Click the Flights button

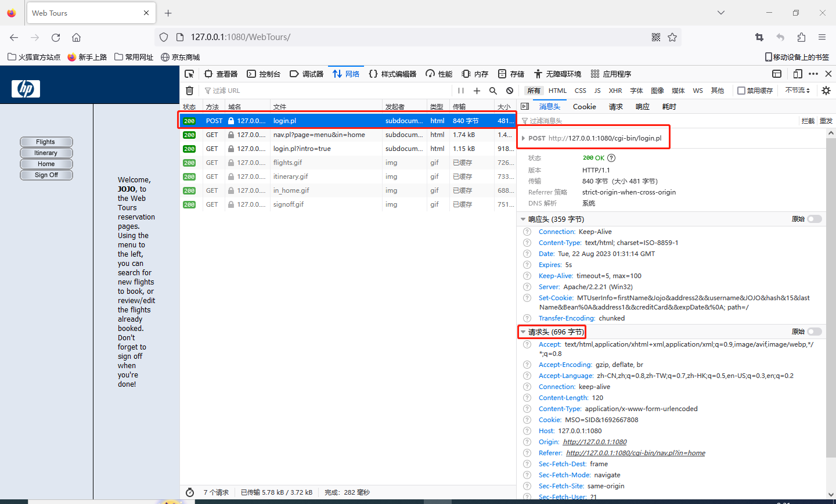[46, 142]
